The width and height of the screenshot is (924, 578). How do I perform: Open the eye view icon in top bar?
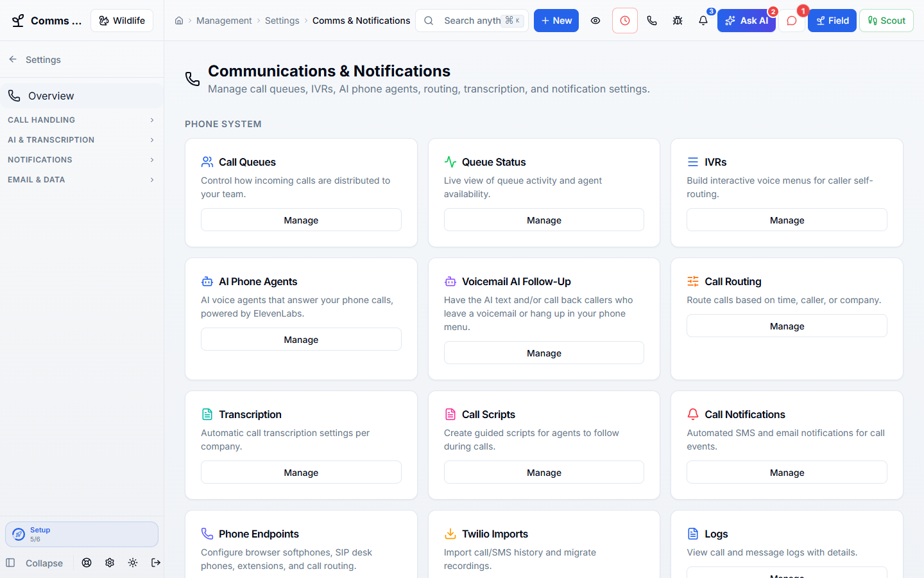(x=595, y=21)
